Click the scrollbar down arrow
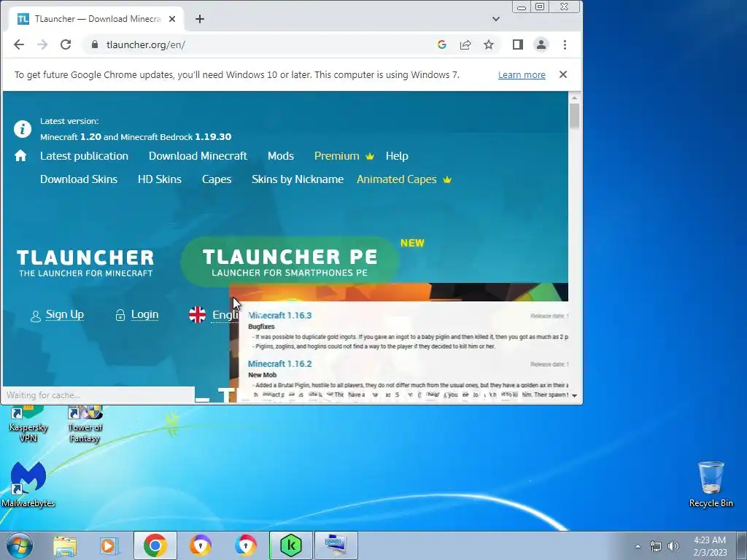Screen dimensions: 747x560 574,396
